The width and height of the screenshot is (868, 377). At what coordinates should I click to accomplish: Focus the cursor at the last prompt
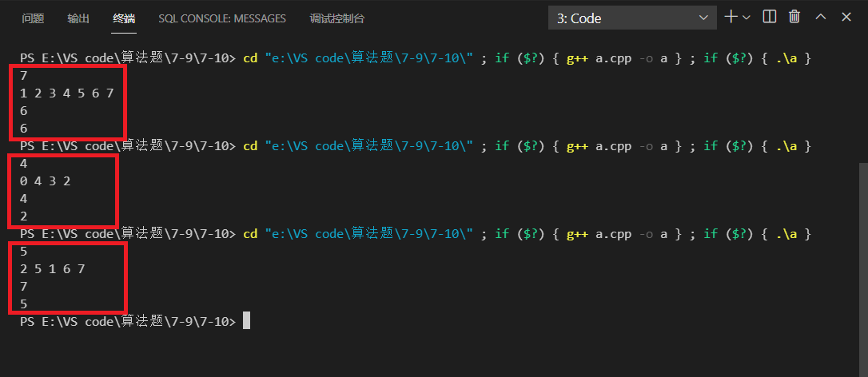coord(247,321)
